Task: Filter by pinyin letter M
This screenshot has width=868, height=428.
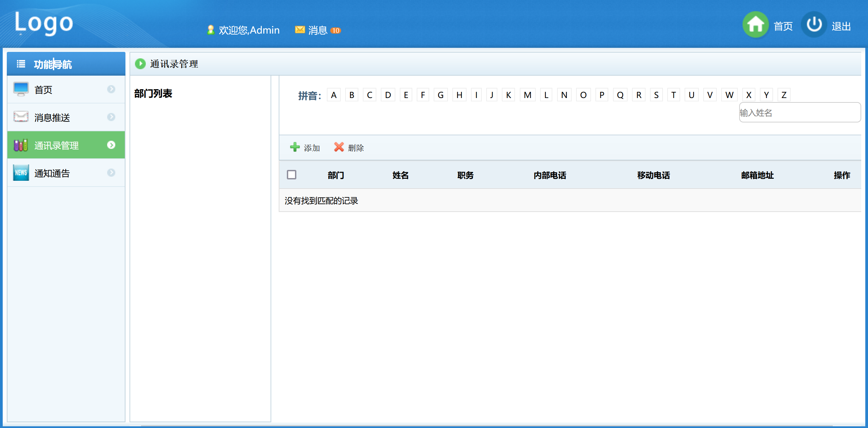Action: click(527, 95)
